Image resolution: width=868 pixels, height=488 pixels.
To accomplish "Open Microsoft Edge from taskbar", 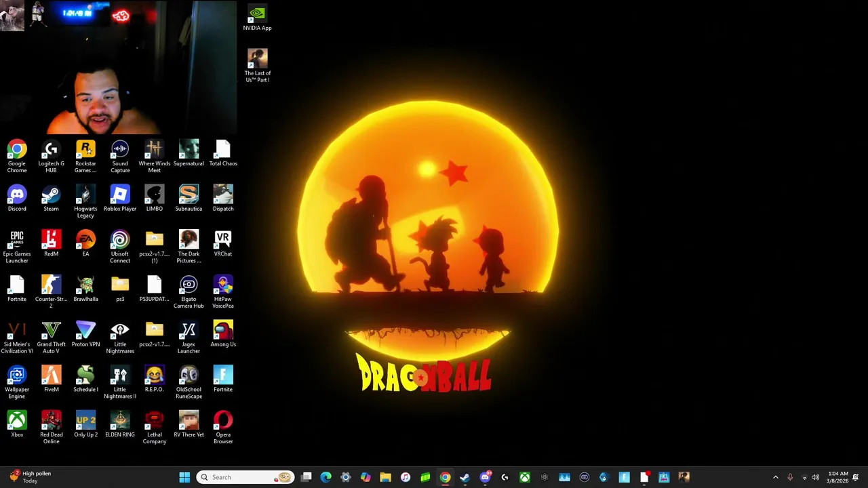I will click(326, 477).
